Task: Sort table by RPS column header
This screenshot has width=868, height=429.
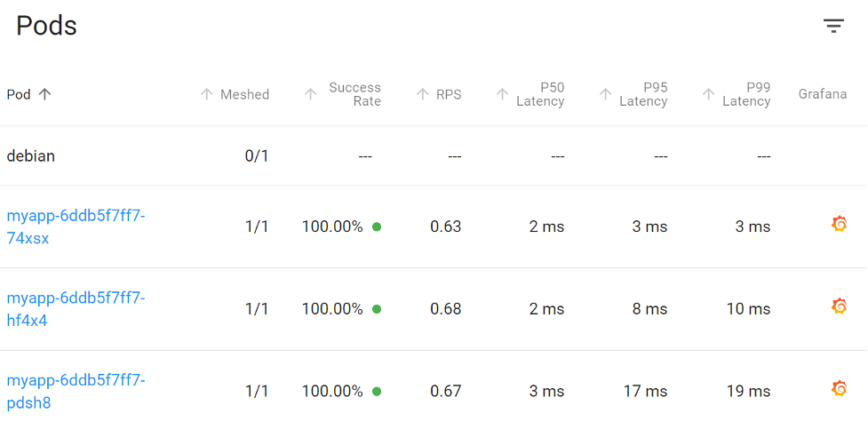Action: [449, 95]
